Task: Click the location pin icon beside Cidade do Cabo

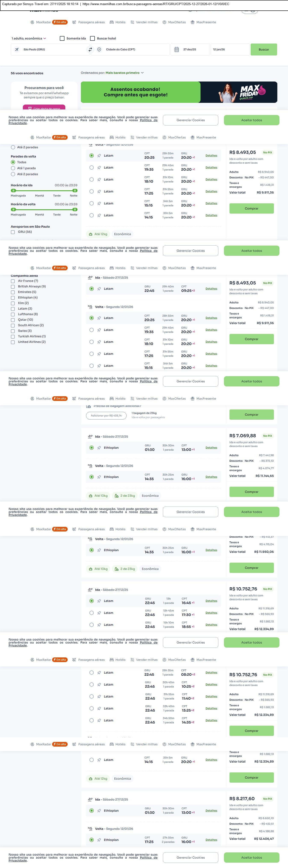Action: pyautogui.click(x=99, y=50)
